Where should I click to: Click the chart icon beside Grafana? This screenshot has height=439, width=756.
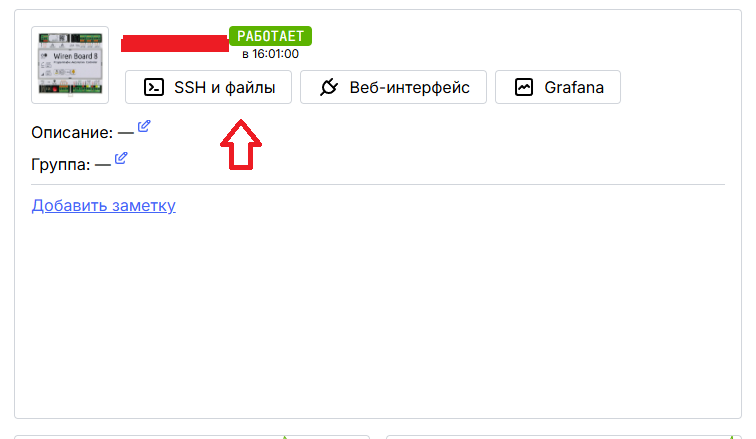coord(524,87)
